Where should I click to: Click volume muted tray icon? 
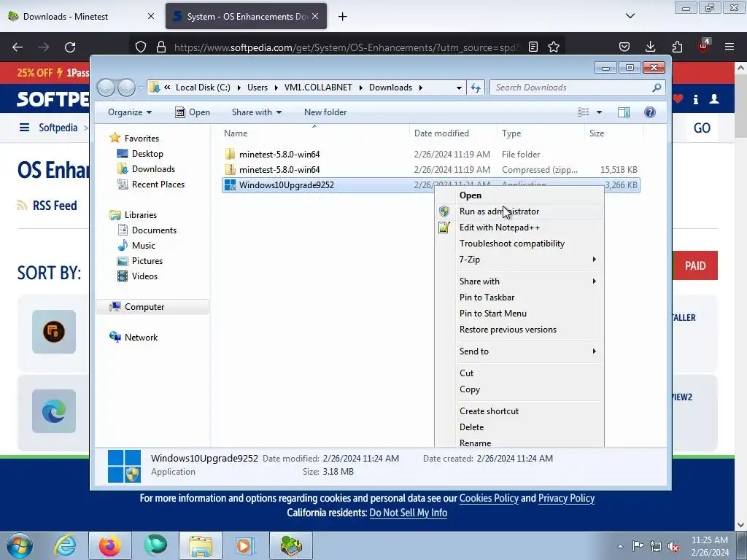click(x=673, y=546)
